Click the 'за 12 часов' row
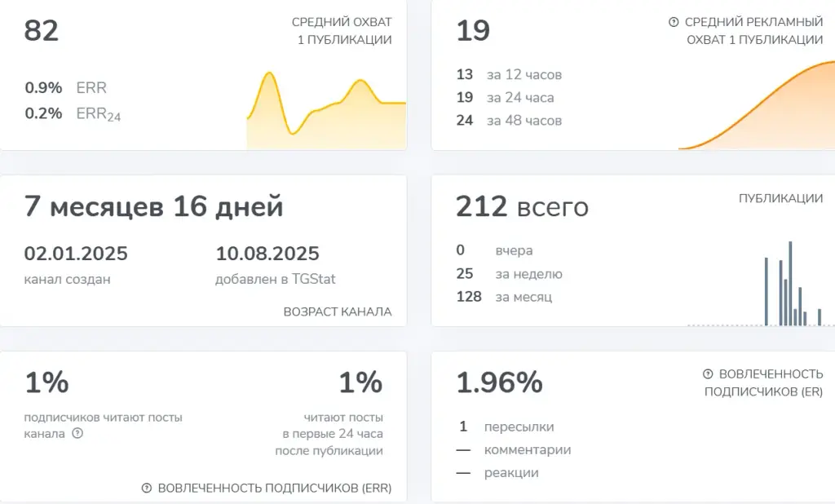Viewport: 835px width, 504px height. pyautogui.click(x=509, y=74)
